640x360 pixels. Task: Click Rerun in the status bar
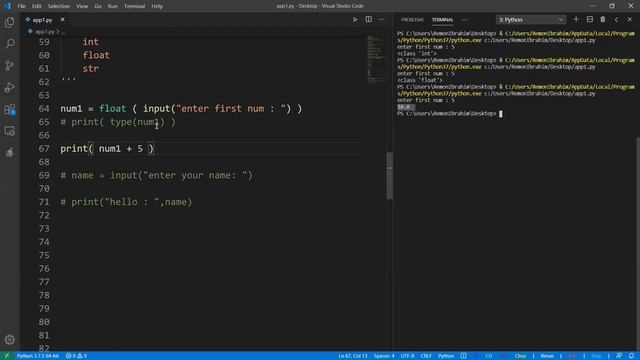pyautogui.click(x=547, y=356)
